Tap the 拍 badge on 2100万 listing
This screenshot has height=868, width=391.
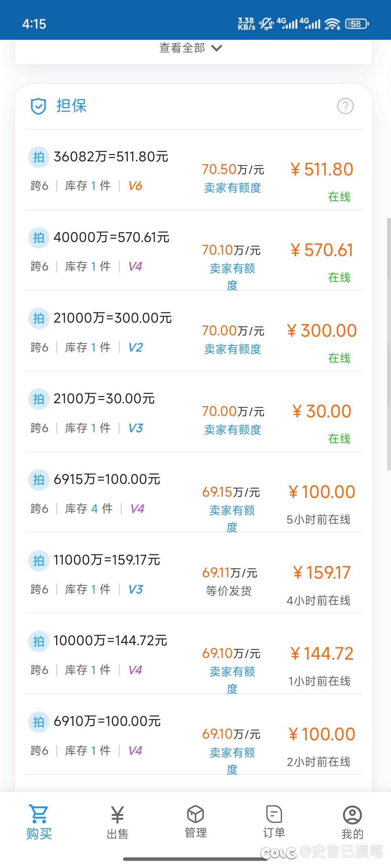[x=39, y=399]
